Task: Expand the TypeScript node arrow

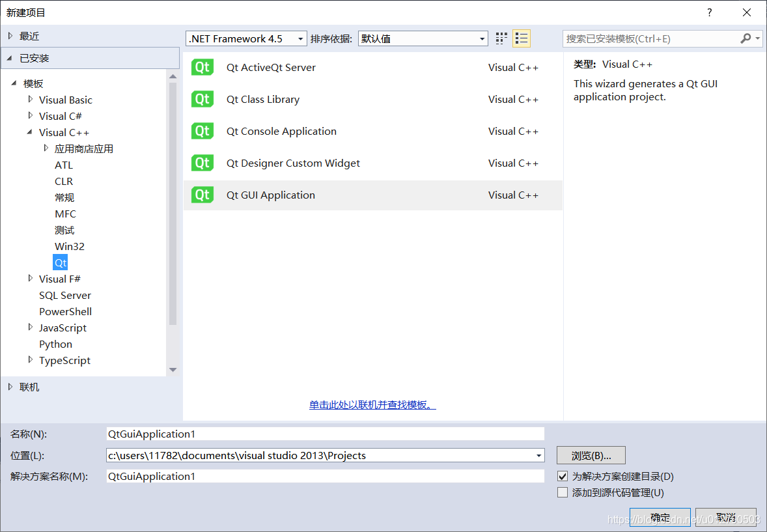Action: point(31,359)
